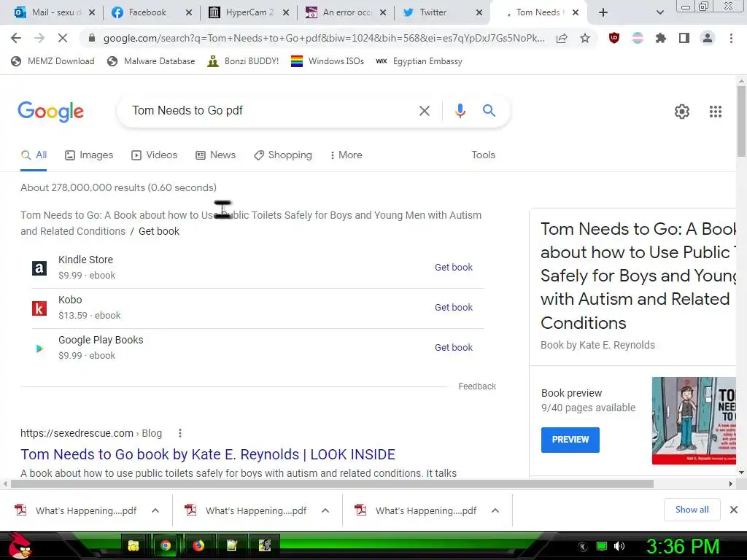Open the first What's Happening pdf download
The width and height of the screenshot is (747, 560).
[76, 510]
